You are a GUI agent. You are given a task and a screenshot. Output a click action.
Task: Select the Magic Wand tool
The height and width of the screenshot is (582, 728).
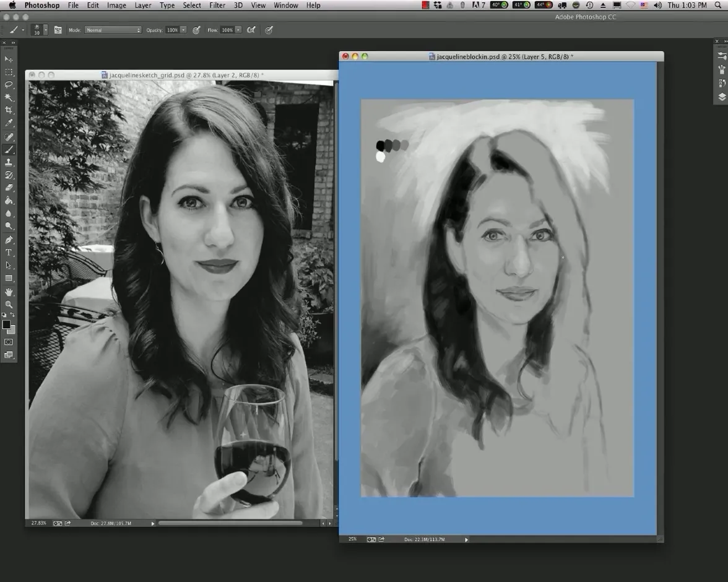pyautogui.click(x=9, y=98)
